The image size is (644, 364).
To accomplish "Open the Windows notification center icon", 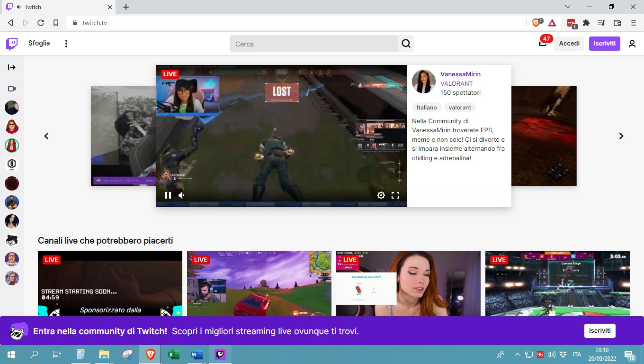I will coord(630,355).
